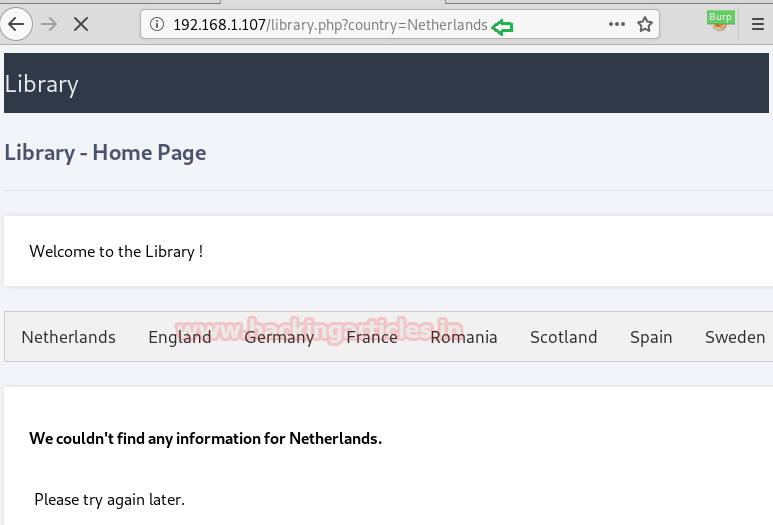
Task: Open the Burp extension icon
Action: coord(720,21)
